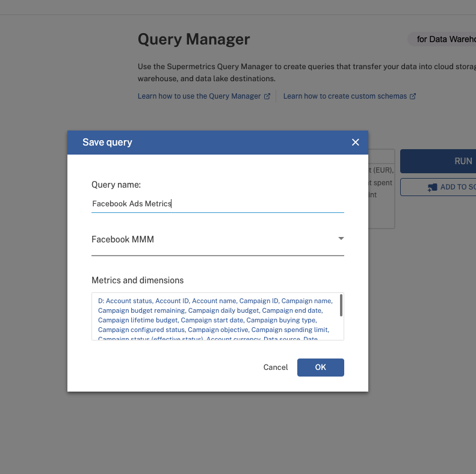
Task: Click external-link icon after custom schemas link
Action: 413,96
